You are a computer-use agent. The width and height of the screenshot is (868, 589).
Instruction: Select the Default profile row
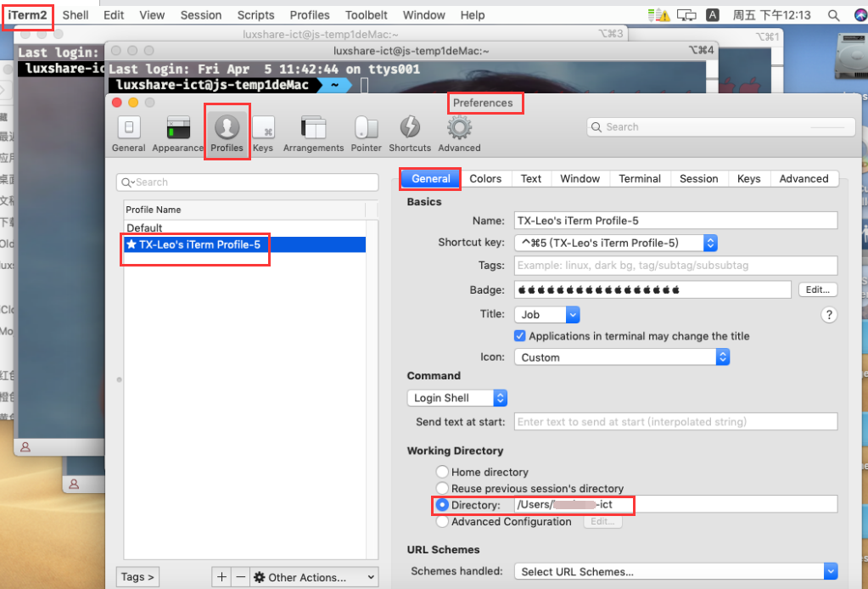point(244,228)
